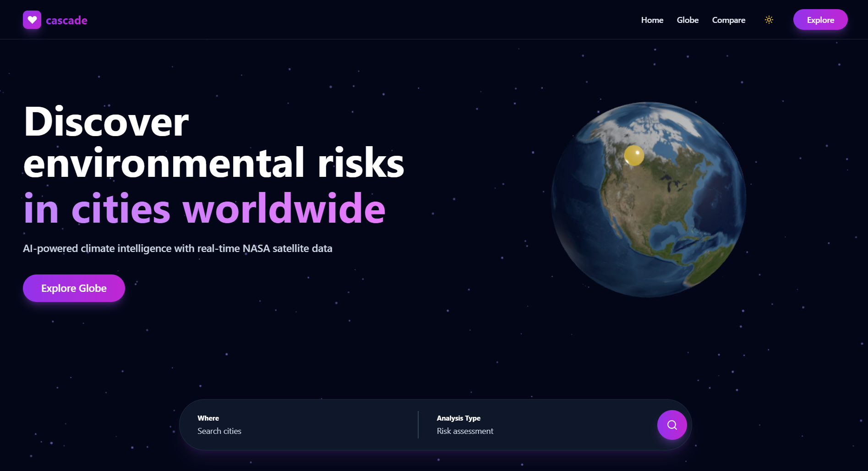The height and width of the screenshot is (471, 868).
Task: Open the Compare nav item
Action: point(728,20)
